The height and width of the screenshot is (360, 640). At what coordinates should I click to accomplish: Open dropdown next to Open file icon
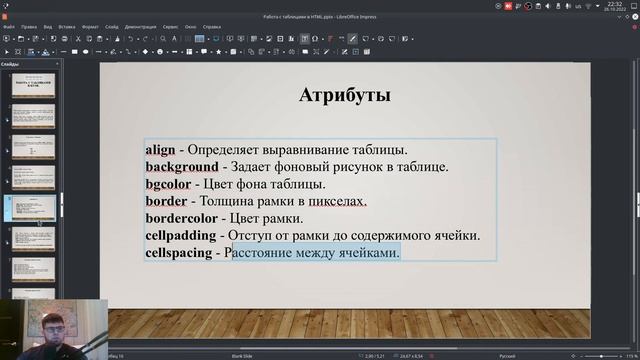click(28, 39)
